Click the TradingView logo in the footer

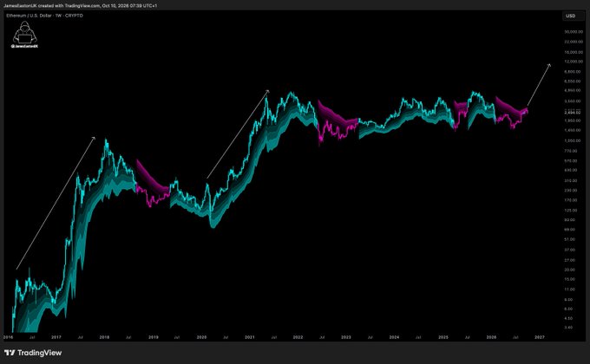33,353
